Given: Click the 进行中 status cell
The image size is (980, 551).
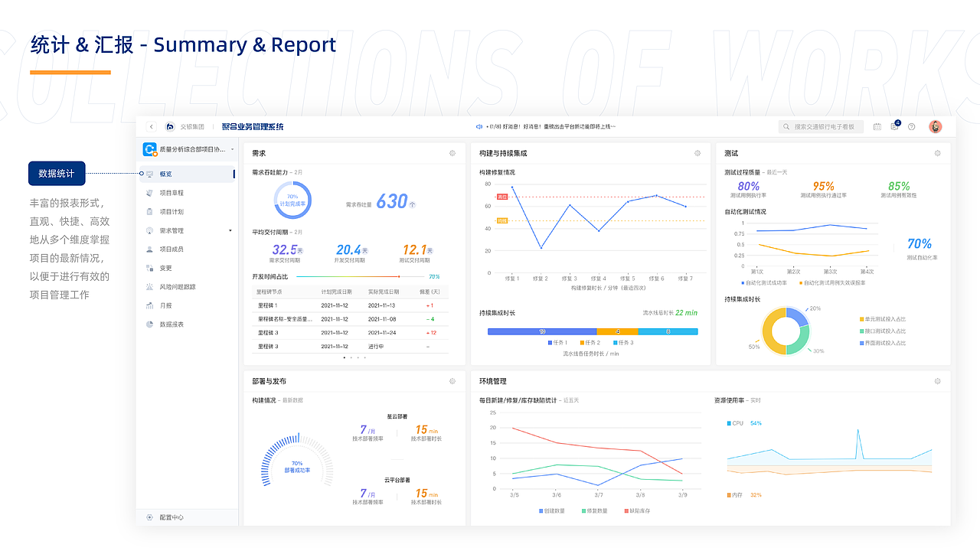Looking at the screenshot, I should [x=376, y=347].
